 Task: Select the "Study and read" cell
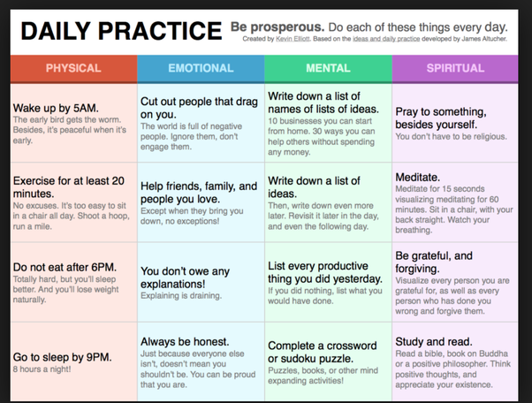coord(456,361)
